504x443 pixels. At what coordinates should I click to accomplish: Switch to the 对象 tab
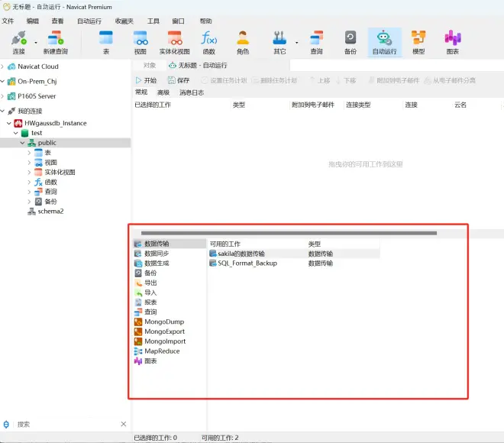tap(149, 66)
